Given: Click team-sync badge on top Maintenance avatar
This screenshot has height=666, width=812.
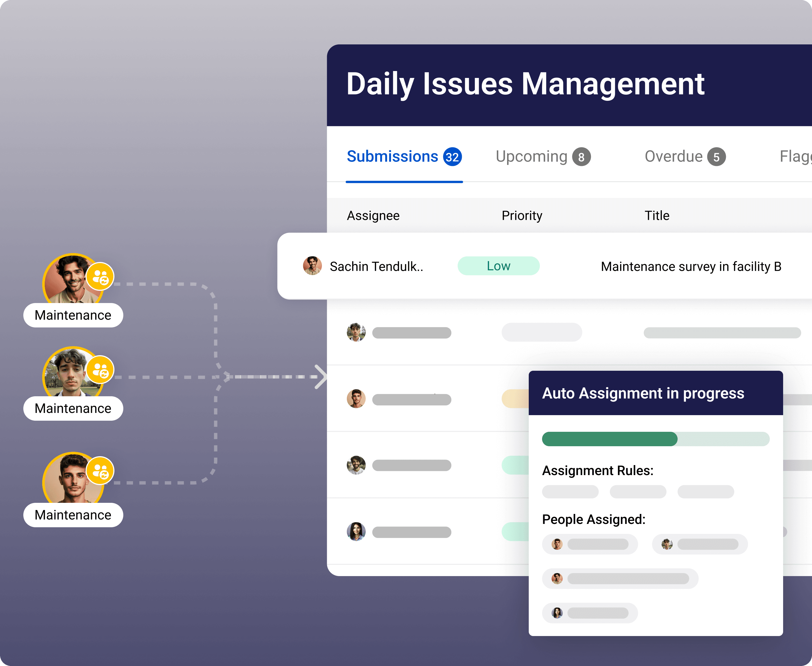Looking at the screenshot, I should pos(100,277).
